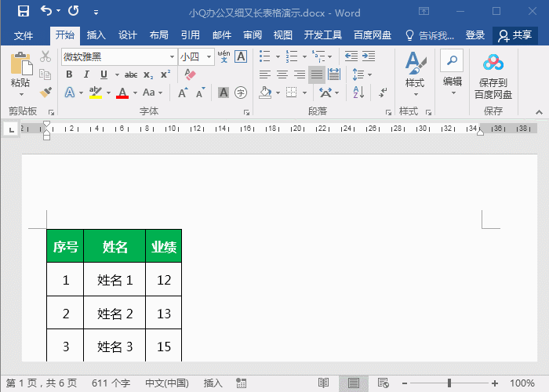Click the bullets list icon
Screen dimensions: 549x392
(265, 56)
